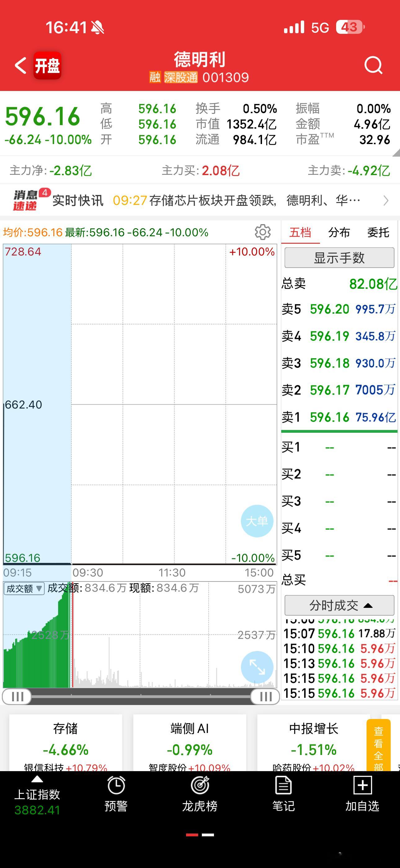Tap muted bell icon in status bar

(x=98, y=27)
